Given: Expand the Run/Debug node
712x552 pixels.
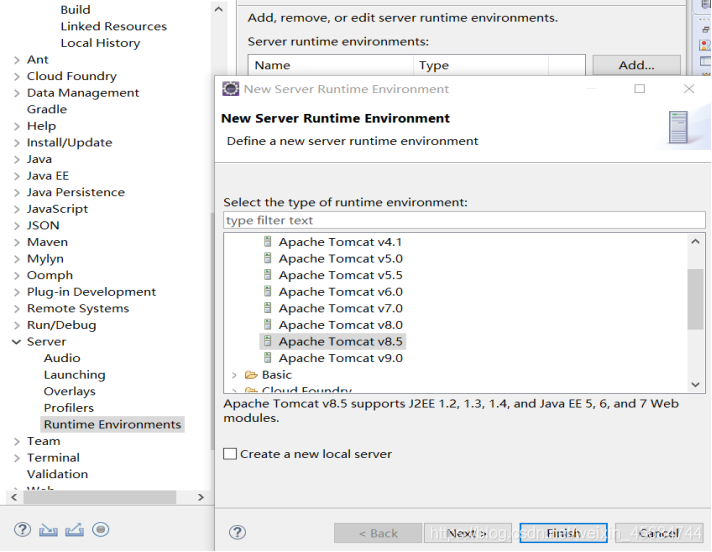Looking at the screenshot, I should click(17, 325).
